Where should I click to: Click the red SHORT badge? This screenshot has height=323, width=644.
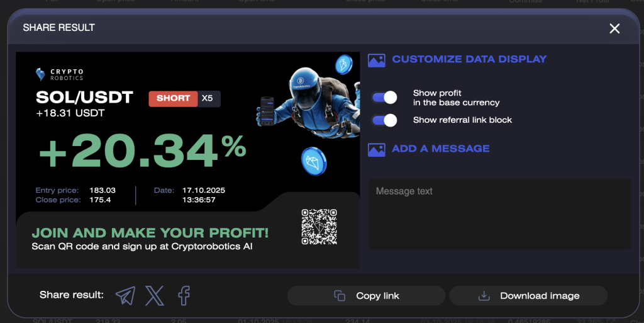point(173,98)
